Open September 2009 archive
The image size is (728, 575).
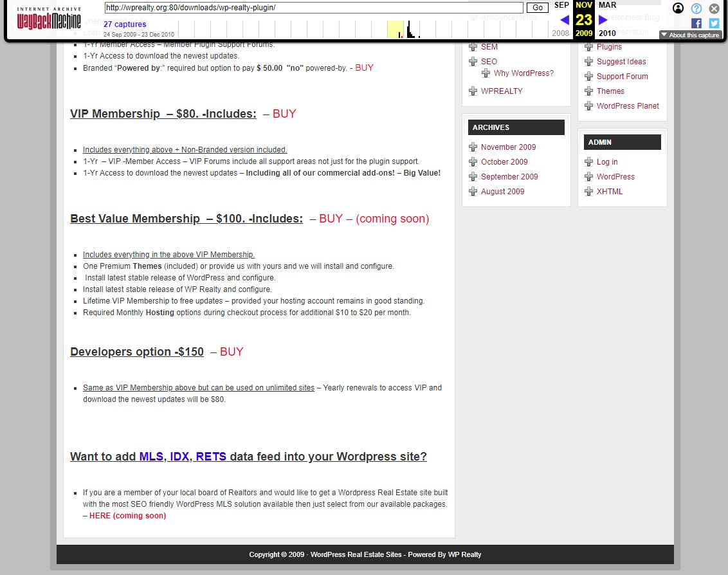pyautogui.click(x=509, y=177)
